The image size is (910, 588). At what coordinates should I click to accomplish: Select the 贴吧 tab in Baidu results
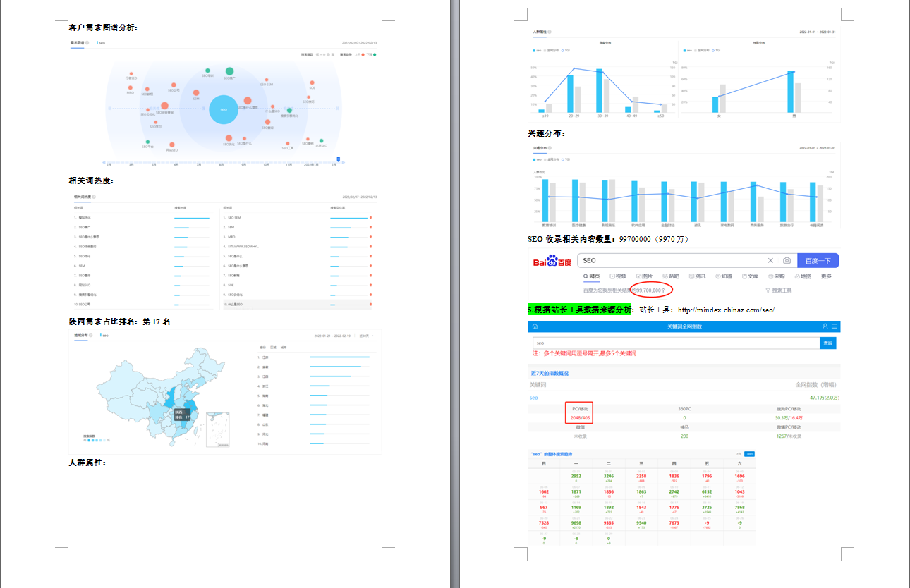[671, 276]
